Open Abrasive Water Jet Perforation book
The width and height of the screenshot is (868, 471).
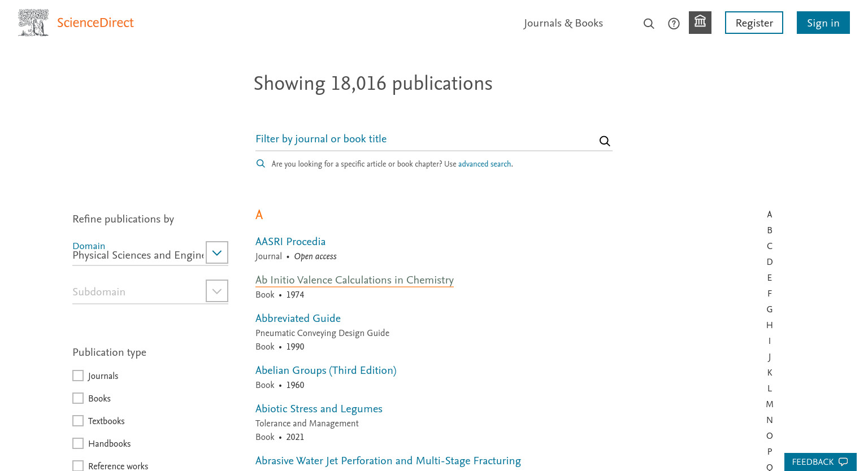[388, 461]
